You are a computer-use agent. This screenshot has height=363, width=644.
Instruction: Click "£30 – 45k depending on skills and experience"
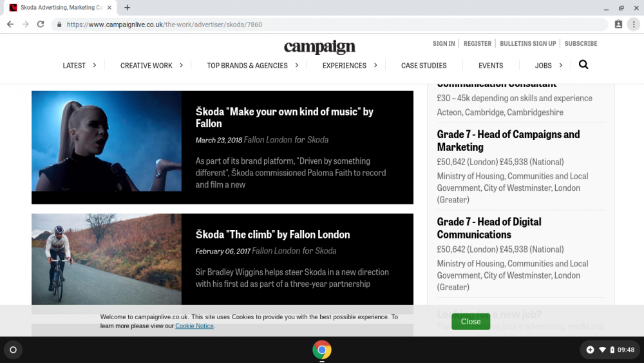tap(515, 98)
